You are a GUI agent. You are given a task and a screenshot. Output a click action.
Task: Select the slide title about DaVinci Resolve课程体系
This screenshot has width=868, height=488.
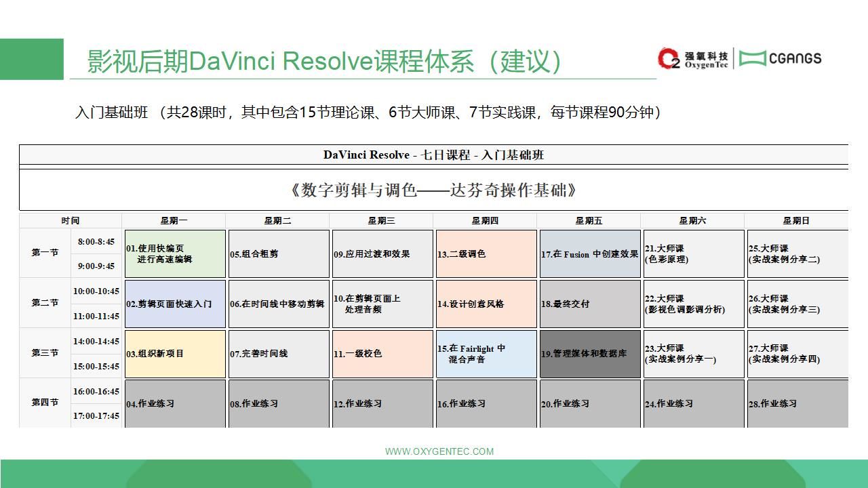324,61
